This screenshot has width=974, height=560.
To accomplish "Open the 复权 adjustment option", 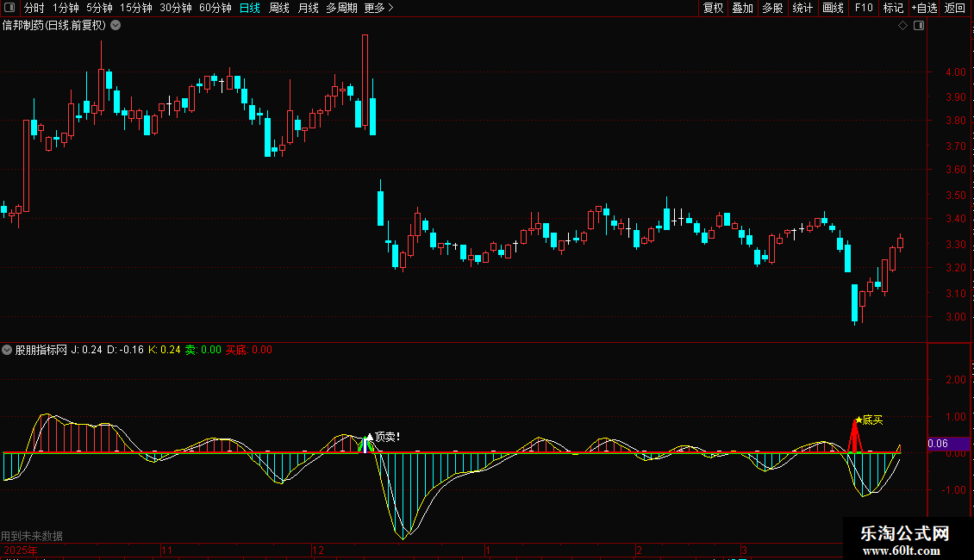I will click(x=713, y=8).
